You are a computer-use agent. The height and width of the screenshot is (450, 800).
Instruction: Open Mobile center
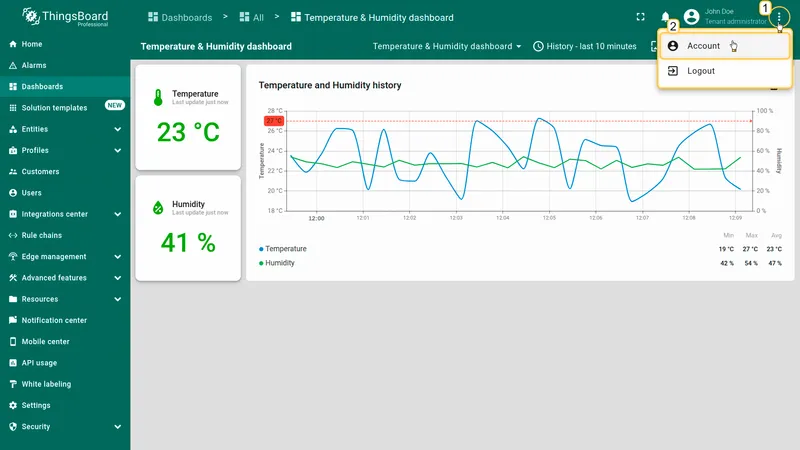coord(65,342)
